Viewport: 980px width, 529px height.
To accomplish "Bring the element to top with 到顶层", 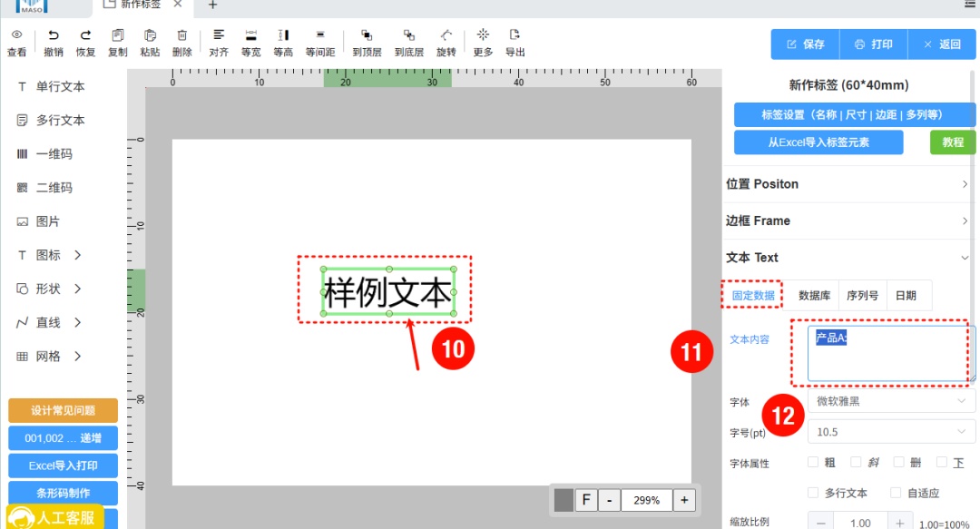I will (x=367, y=35).
